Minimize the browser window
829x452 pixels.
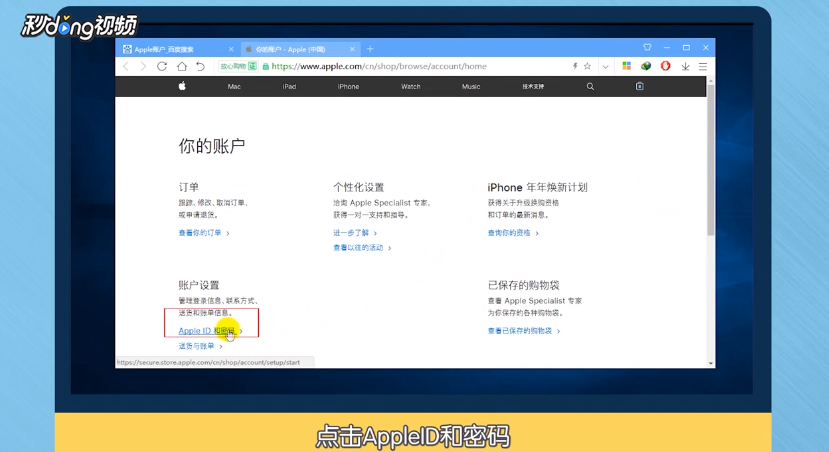(x=667, y=48)
